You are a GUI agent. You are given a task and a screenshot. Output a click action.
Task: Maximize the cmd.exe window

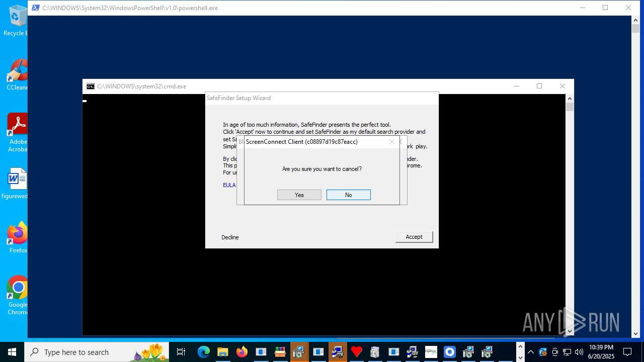point(539,86)
